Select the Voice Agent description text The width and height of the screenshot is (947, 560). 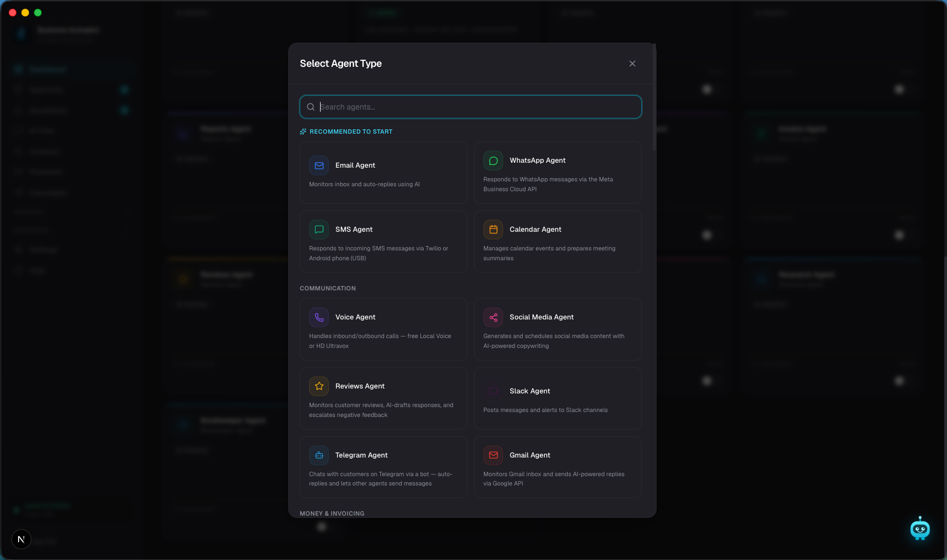(x=380, y=341)
